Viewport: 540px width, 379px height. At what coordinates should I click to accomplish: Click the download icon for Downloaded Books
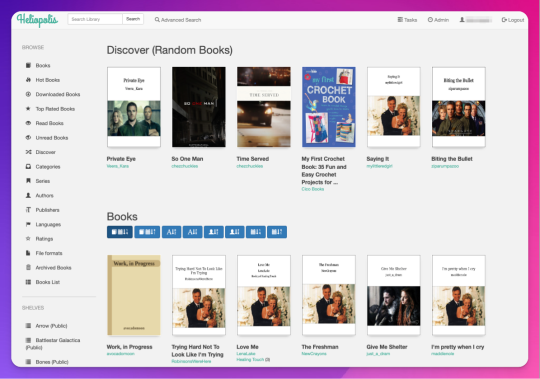(28, 94)
